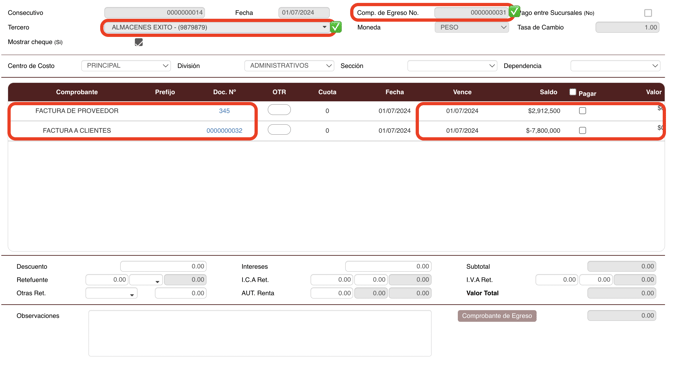Viewport: 688px width, 382px height.
Task: Click the Subtotal value field
Action: click(622, 267)
